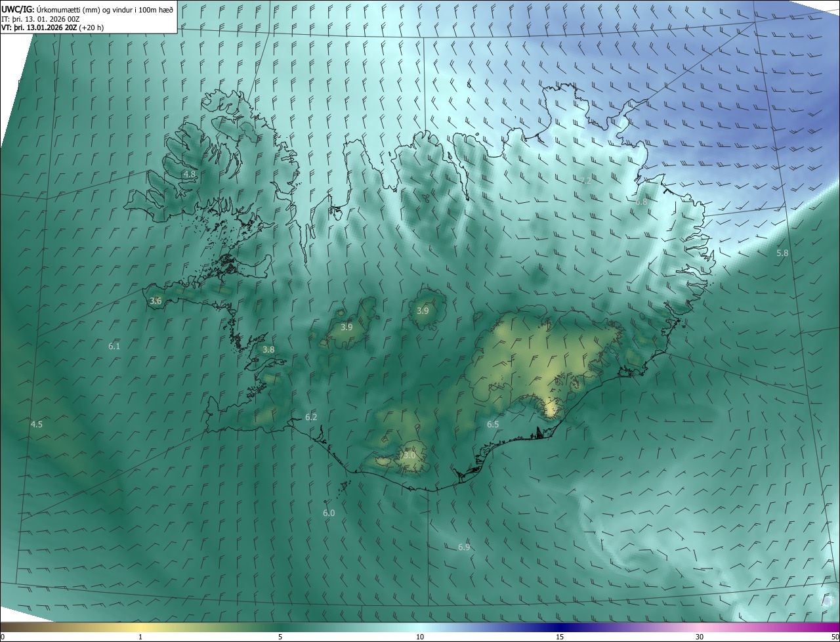Click the 3.8 value on the map
This screenshot has width=840, height=642.
268,350
